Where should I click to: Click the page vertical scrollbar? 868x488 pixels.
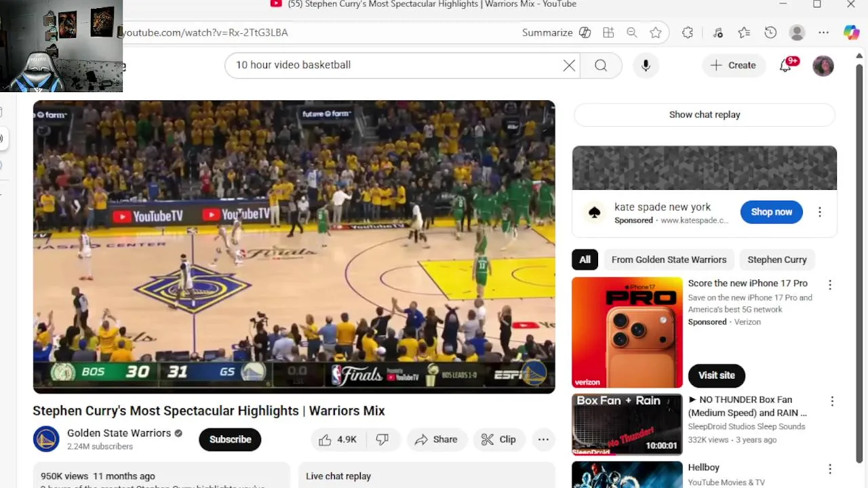click(860, 263)
